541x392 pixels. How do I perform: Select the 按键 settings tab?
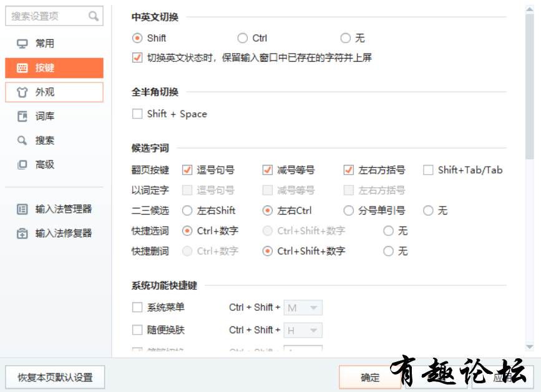click(x=54, y=68)
